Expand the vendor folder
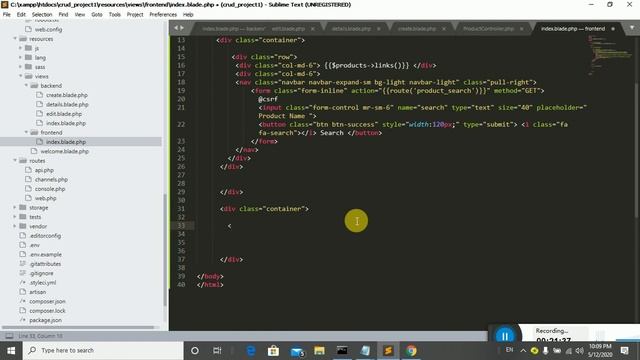 point(15,226)
